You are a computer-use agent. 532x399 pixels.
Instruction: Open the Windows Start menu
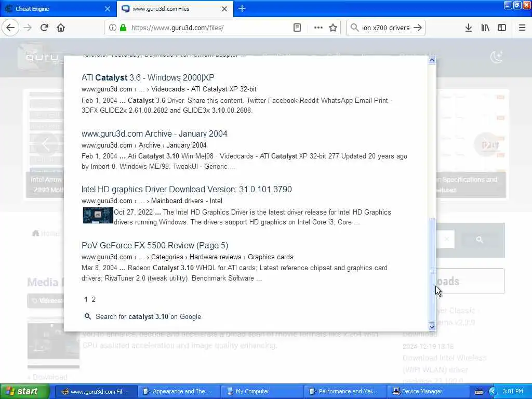[25, 392]
